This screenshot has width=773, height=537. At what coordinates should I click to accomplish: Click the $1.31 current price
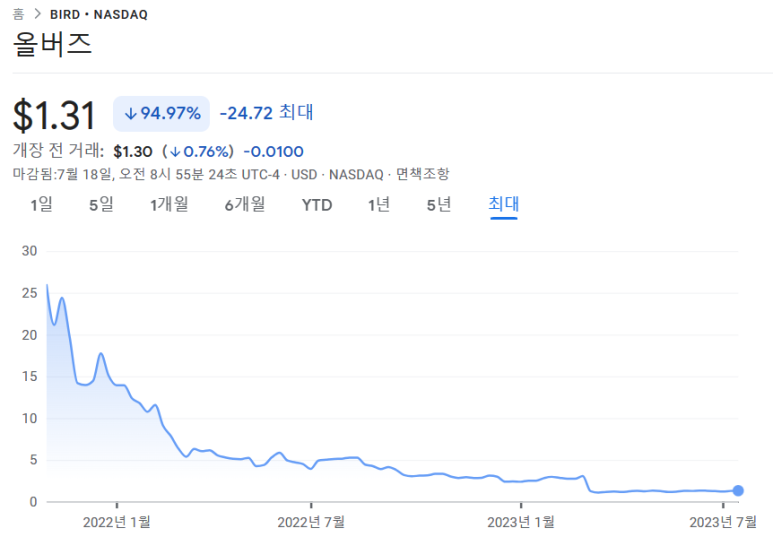click(54, 115)
